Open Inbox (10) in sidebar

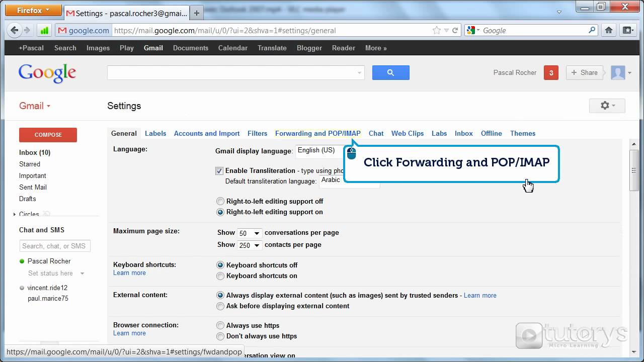click(x=35, y=152)
